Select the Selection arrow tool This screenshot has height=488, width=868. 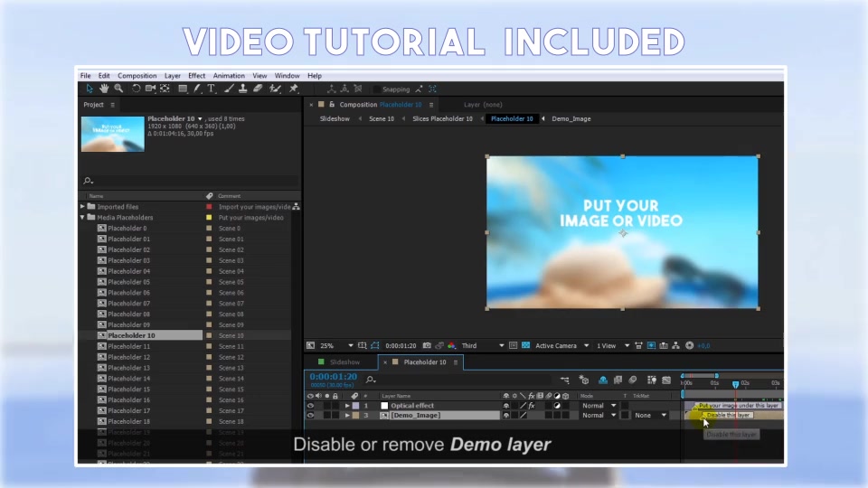click(x=90, y=89)
